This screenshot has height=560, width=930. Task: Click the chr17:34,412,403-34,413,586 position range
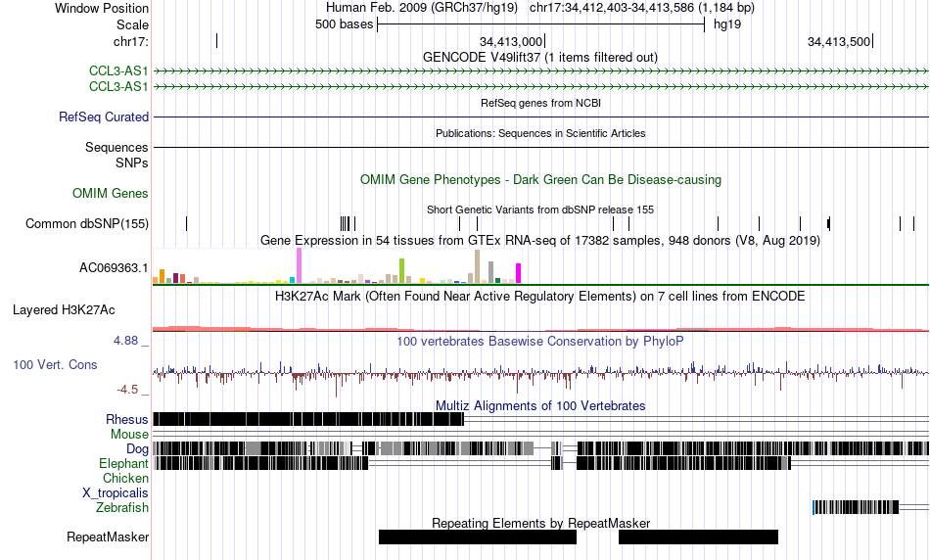point(642,8)
